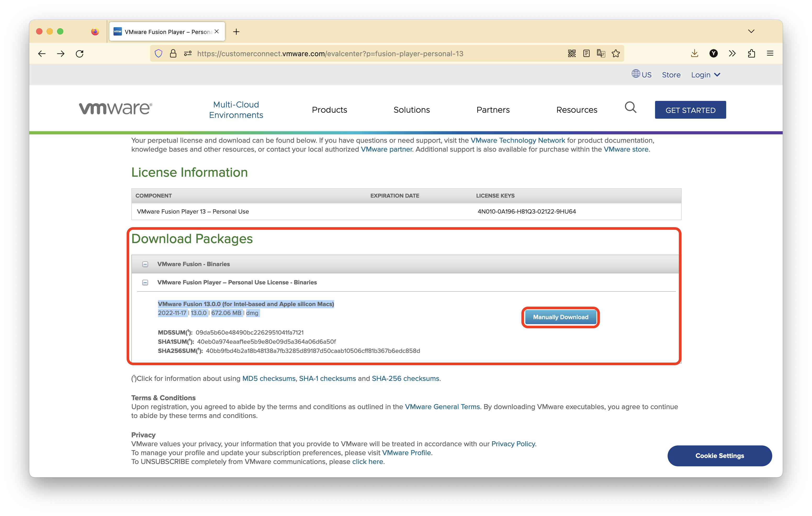Open SHA-1 checksums info link
This screenshot has height=516, width=812.
[x=328, y=379]
